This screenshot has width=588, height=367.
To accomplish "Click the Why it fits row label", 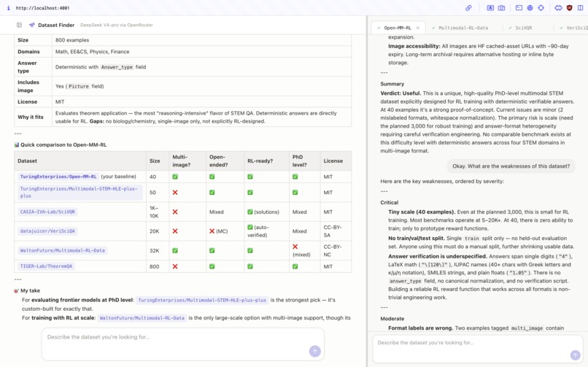I will [31, 117].
